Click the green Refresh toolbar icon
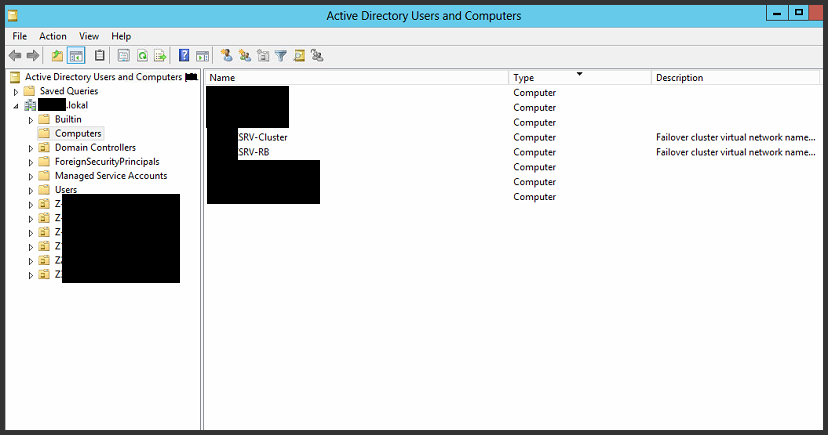This screenshot has height=435, width=828. (142, 55)
